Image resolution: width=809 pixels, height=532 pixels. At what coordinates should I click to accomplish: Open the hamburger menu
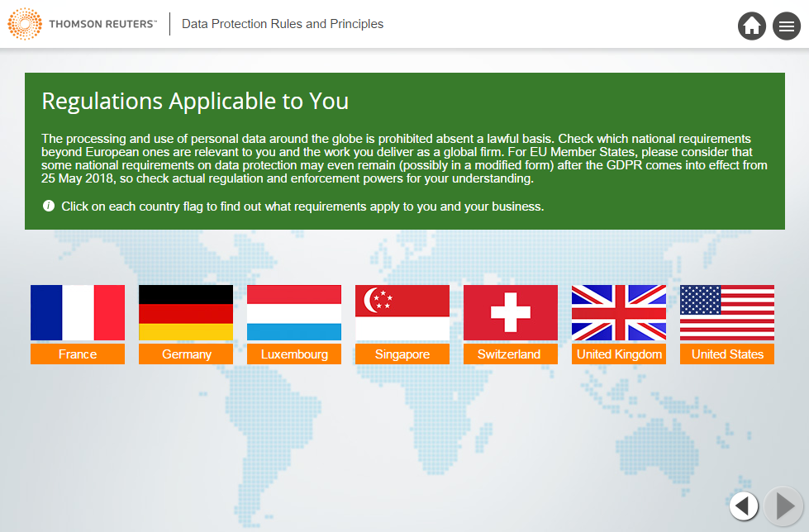[x=786, y=26]
